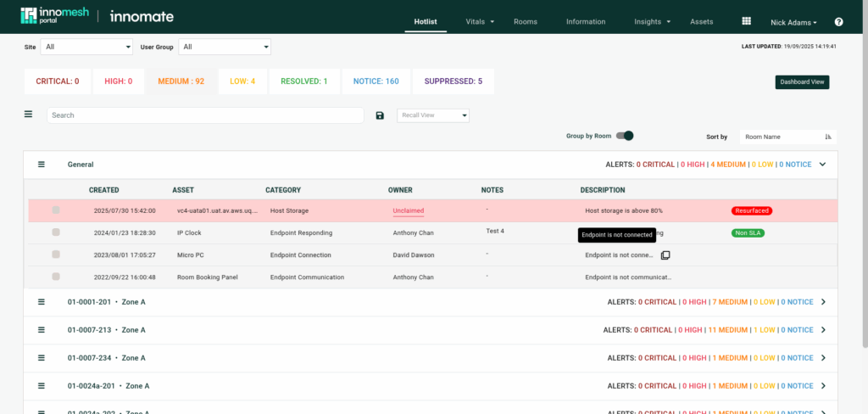The image size is (868, 414).
Task: Toggle Group by Room switch
Action: [625, 136]
